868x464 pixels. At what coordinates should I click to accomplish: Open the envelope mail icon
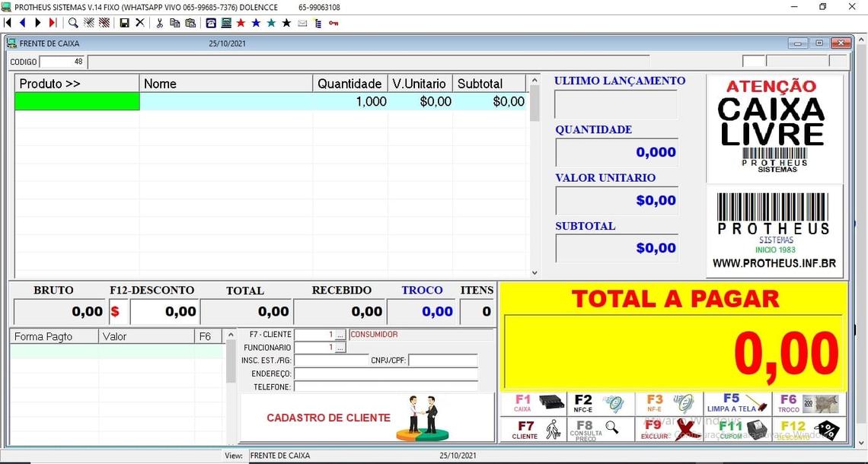[x=302, y=24]
